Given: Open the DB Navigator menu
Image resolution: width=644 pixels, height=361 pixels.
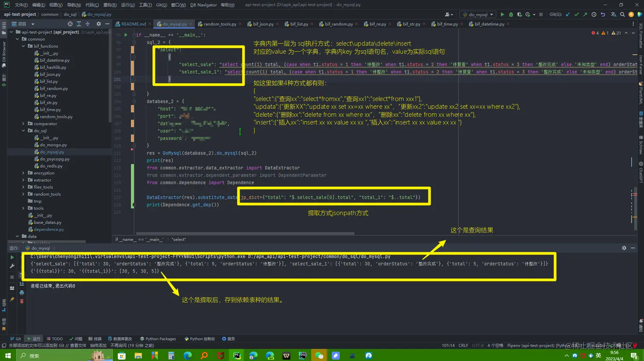Looking at the screenshot, I should click(204, 5).
